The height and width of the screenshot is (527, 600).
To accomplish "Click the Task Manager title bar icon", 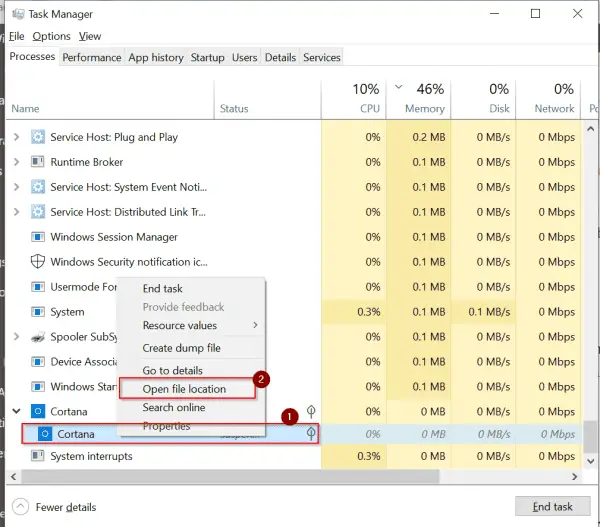I will click(18, 14).
